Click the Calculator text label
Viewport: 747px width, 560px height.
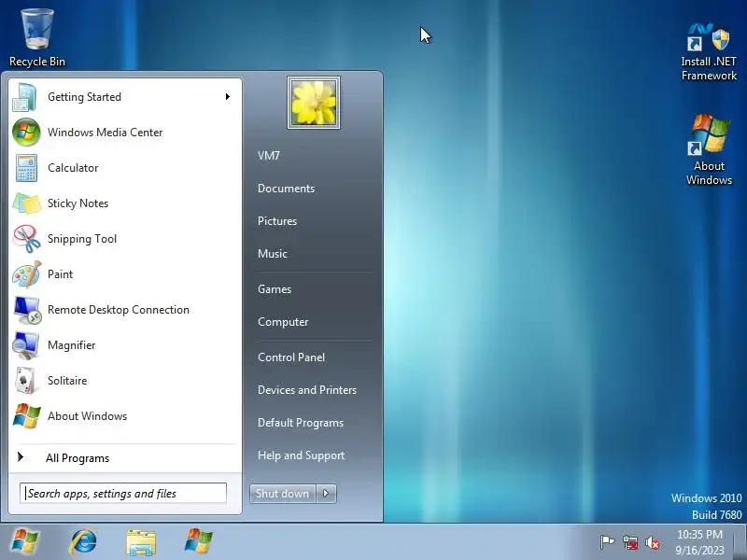(x=73, y=168)
